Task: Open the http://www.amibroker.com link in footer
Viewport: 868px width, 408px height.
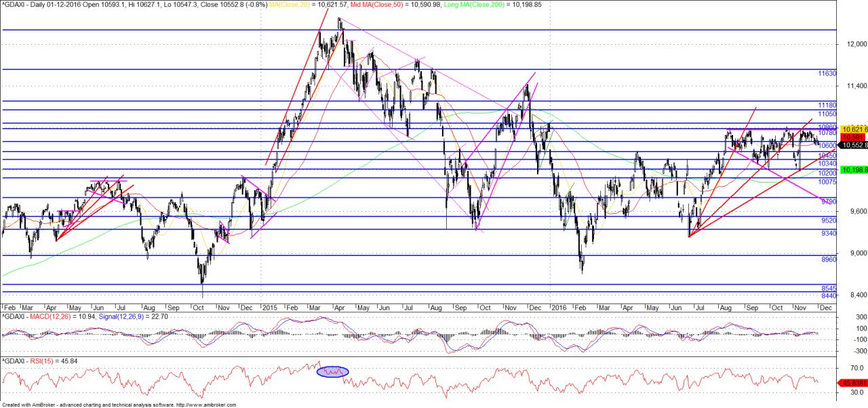Action: [x=206, y=405]
